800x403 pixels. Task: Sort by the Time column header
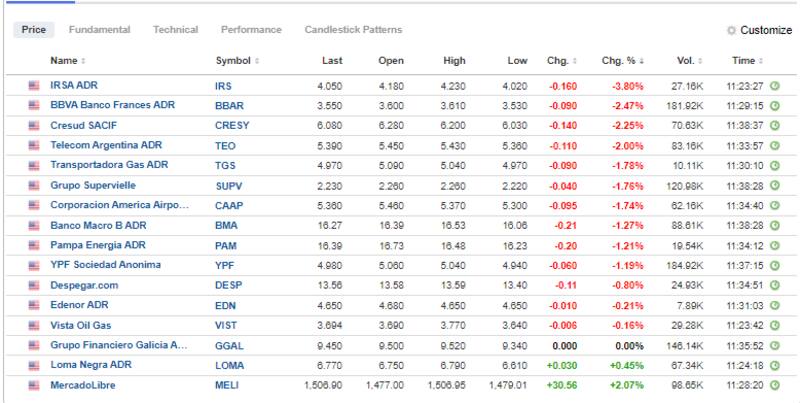pyautogui.click(x=745, y=61)
